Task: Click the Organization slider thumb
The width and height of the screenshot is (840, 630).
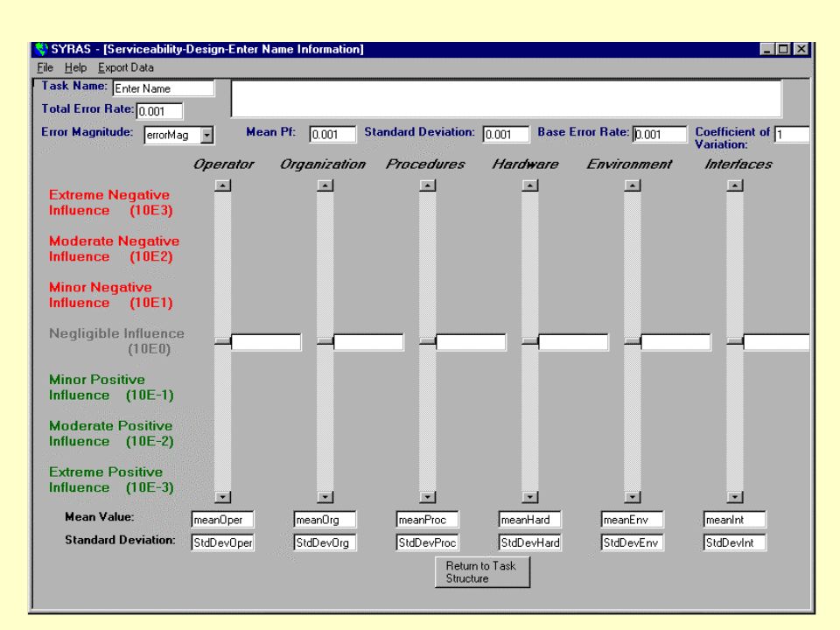Action: tap(325, 341)
